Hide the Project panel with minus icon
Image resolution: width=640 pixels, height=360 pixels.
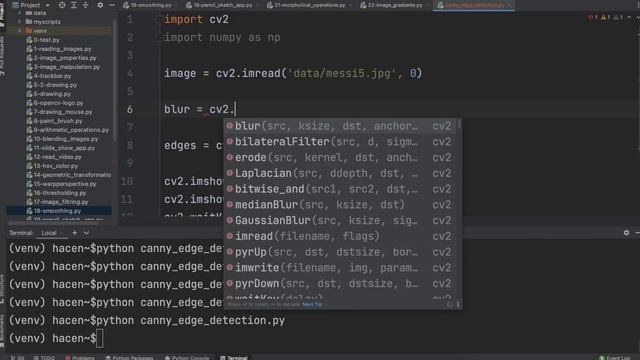coord(111,5)
